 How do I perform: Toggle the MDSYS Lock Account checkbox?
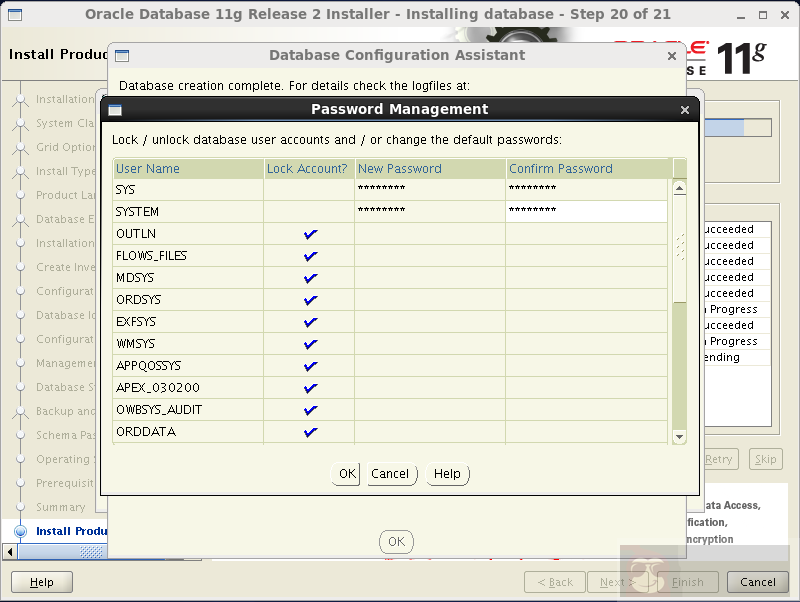[x=310, y=277]
